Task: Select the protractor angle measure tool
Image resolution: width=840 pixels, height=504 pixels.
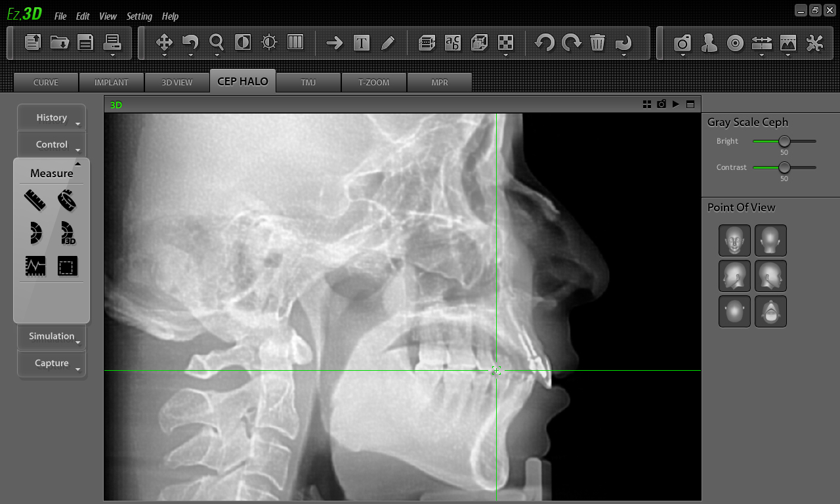Action: [x=35, y=233]
